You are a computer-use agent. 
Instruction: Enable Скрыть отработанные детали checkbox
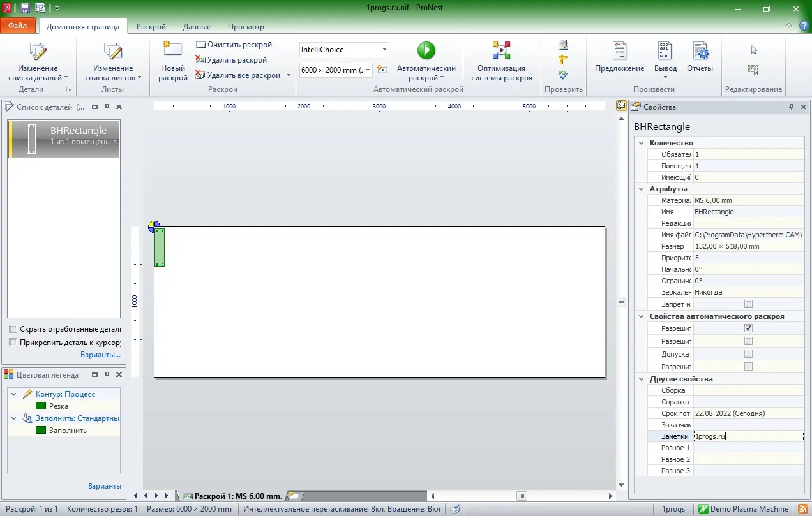point(13,329)
